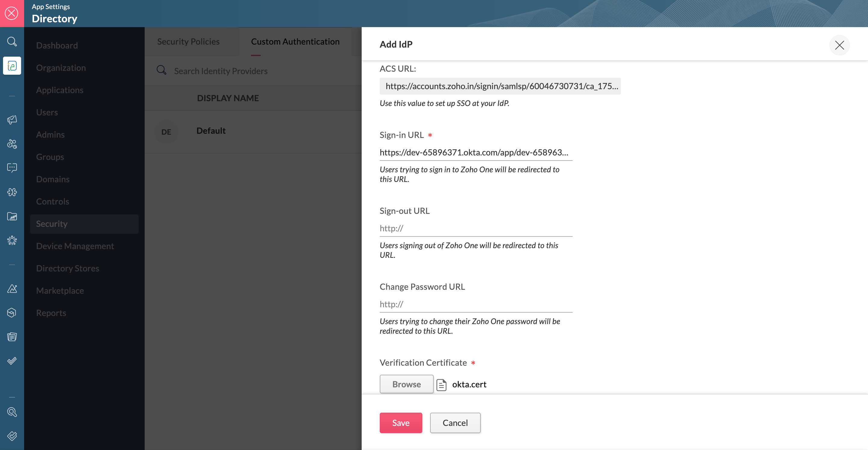
Task: Click the megaphone icon in left rail
Action: [12, 120]
